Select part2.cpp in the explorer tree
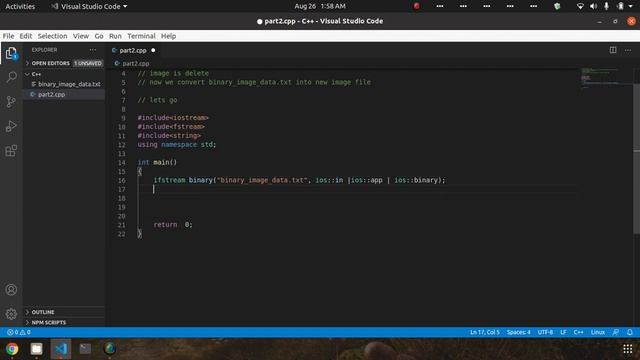The width and height of the screenshot is (640, 360). 51,94
